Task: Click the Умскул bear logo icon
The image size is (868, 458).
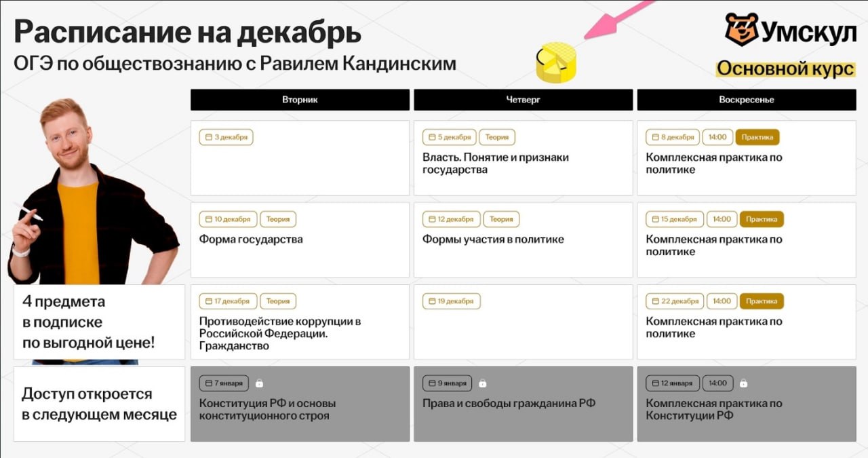Action: pyautogui.click(x=741, y=29)
